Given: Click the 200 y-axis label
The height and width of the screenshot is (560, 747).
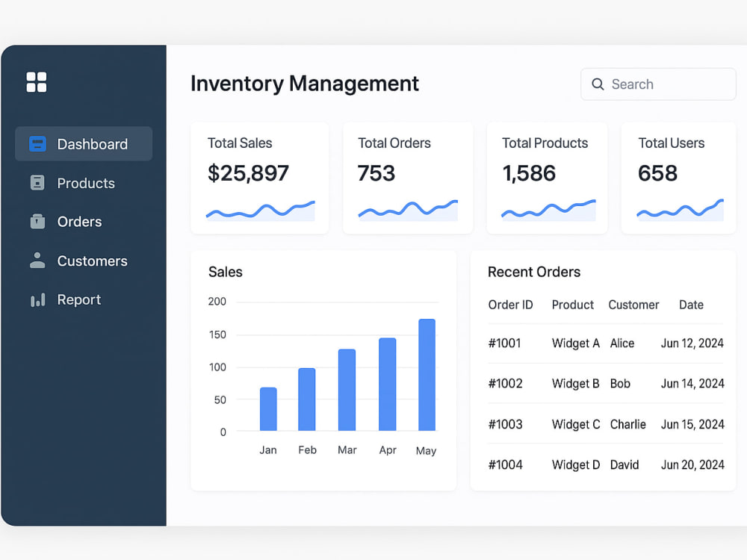Looking at the screenshot, I should coord(217,302).
